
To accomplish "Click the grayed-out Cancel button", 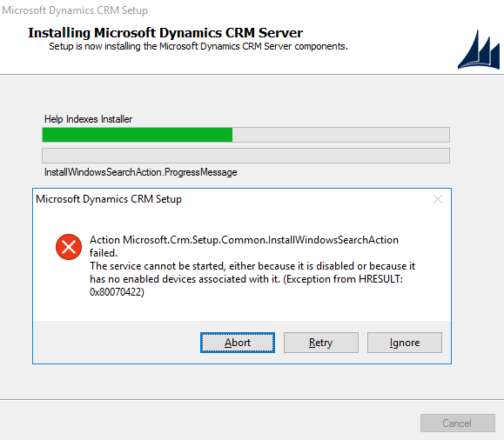I will click(x=457, y=423).
